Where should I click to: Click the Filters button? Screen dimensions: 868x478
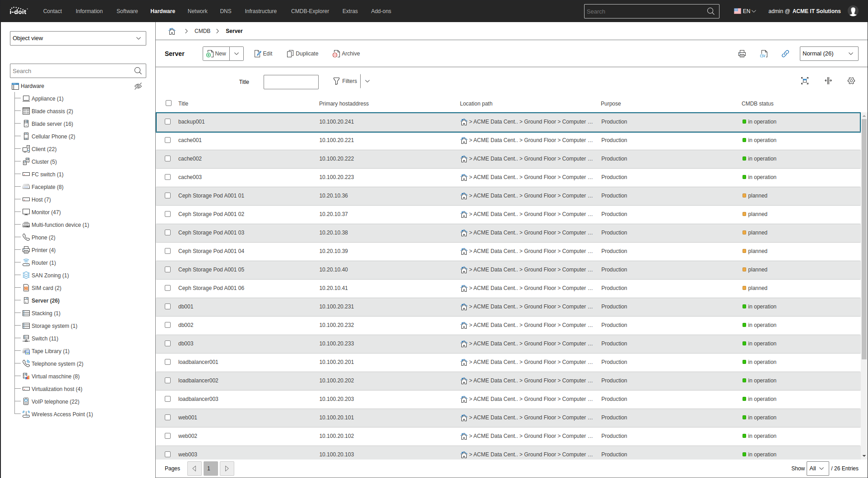pyautogui.click(x=345, y=81)
